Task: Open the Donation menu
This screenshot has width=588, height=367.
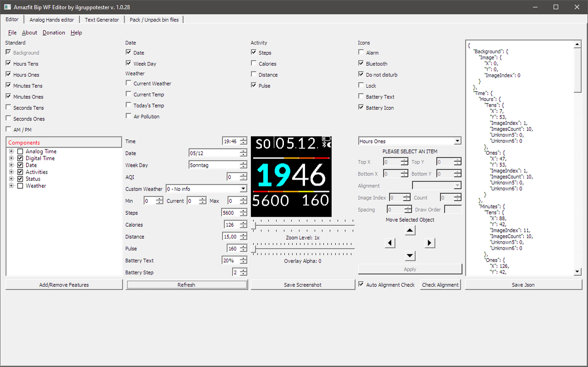Action: pyautogui.click(x=54, y=33)
